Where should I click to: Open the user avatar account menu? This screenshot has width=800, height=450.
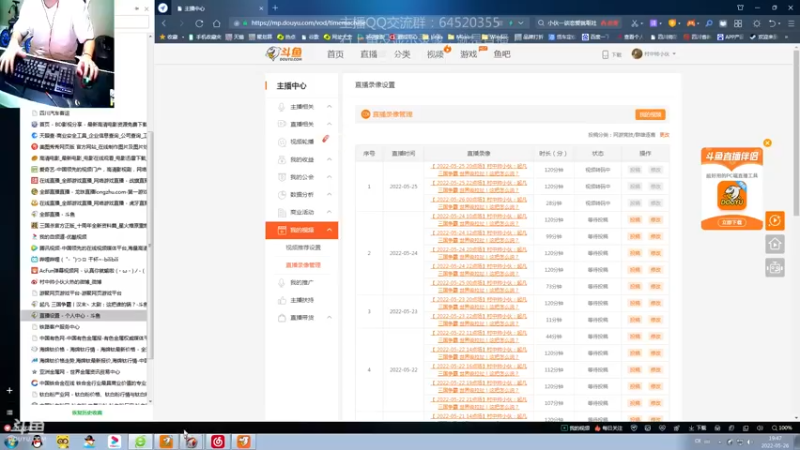tap(653, 54)
